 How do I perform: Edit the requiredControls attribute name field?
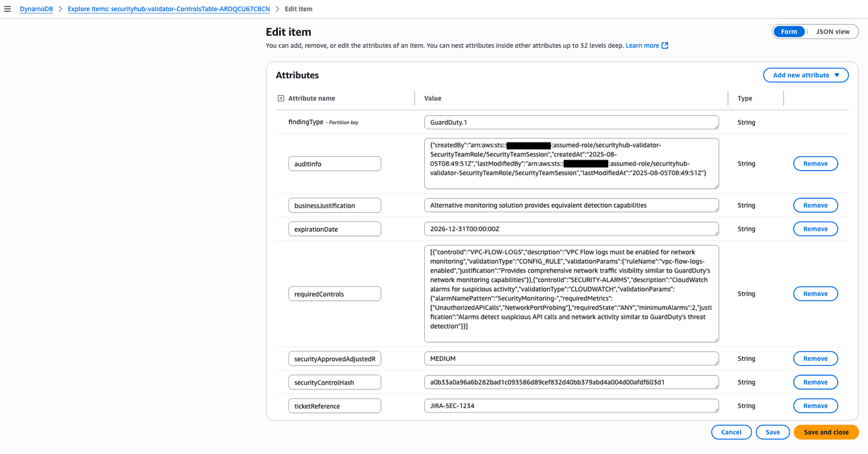point(335,293)
